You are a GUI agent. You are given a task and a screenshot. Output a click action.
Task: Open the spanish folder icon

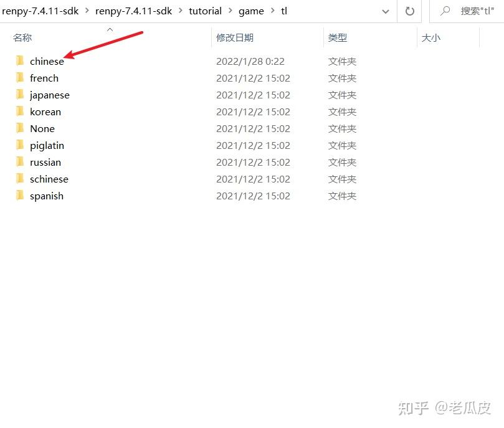click(20, 196)
